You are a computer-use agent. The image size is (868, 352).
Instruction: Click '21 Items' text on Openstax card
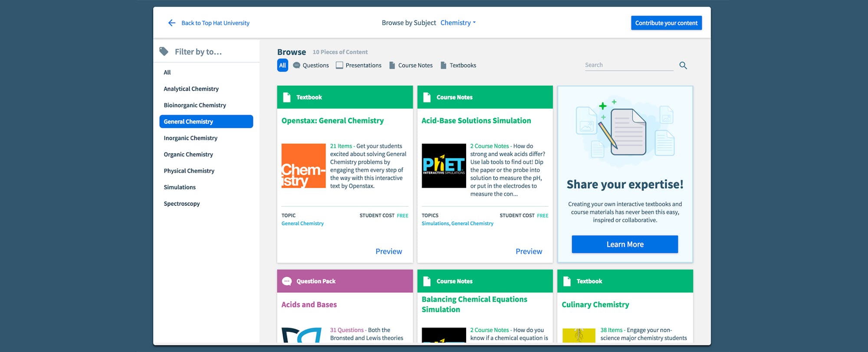click(341, 146)
